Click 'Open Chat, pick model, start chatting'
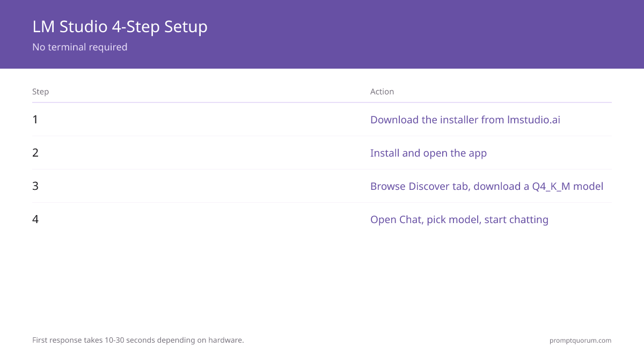The image size is (644, 362). 459,220
